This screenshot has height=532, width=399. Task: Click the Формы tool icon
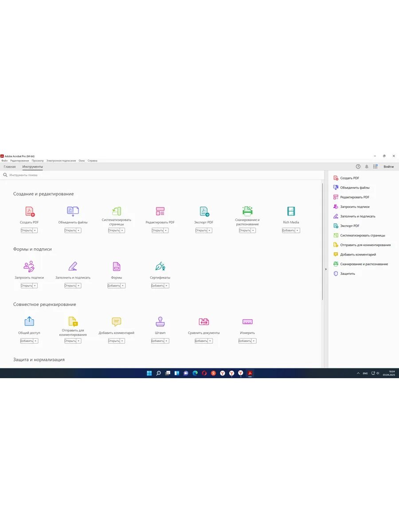click(117, 266)
